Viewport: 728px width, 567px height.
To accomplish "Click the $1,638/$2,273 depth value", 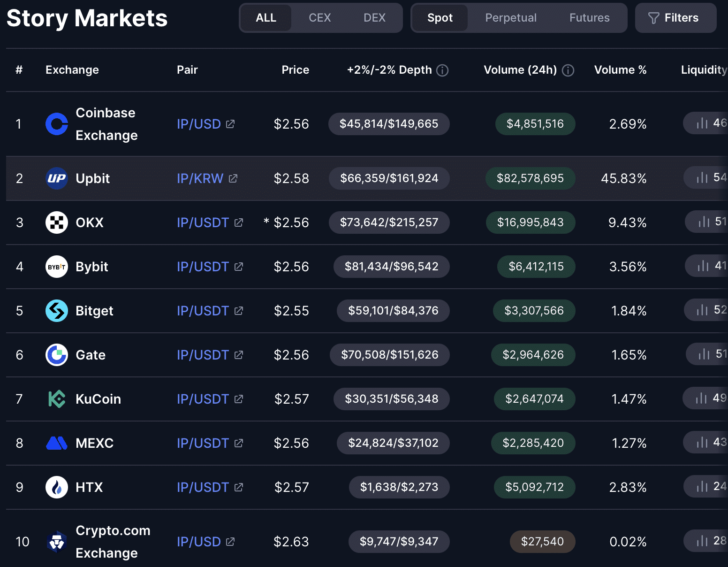I will coord(399,487).
